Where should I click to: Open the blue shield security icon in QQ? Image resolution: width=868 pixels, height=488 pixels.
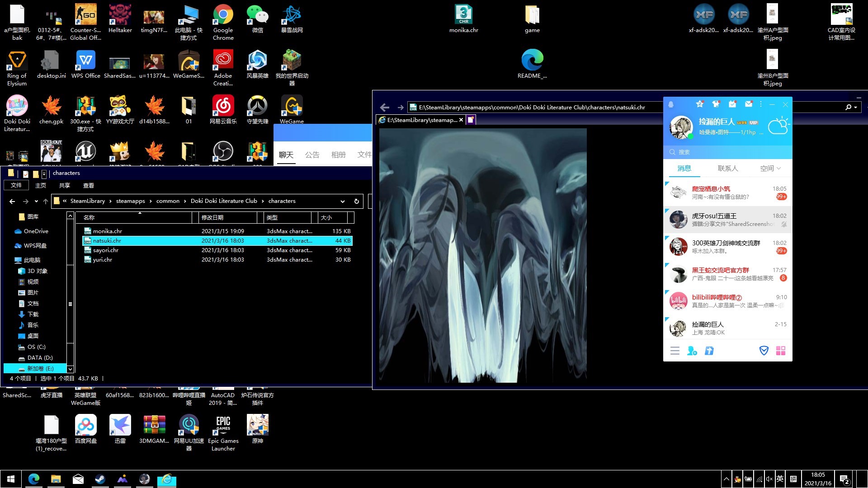point(764,351)
